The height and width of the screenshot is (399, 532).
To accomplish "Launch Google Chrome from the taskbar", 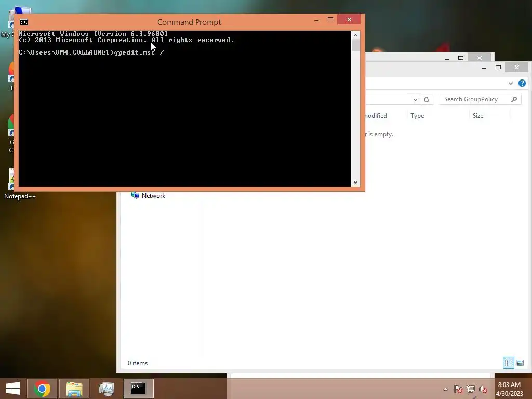I will click(x=42, y=389).
